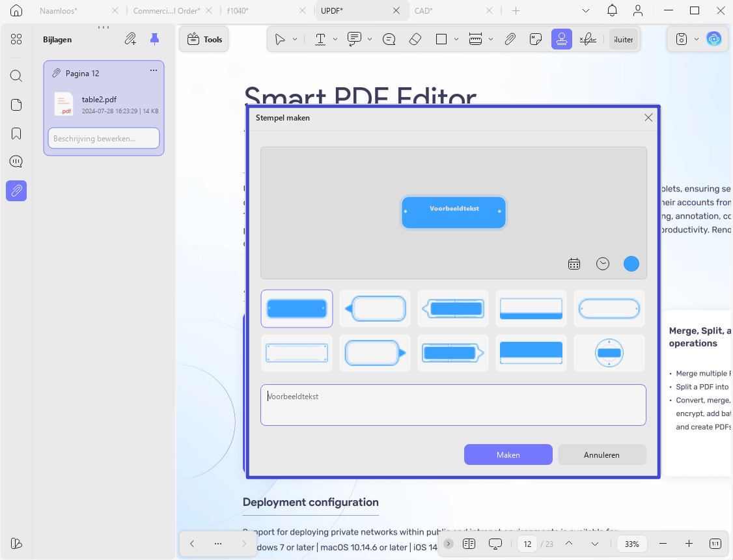Click the page number field showing 12
Viewport: 733px width, 560px height.
coord(527,544)
